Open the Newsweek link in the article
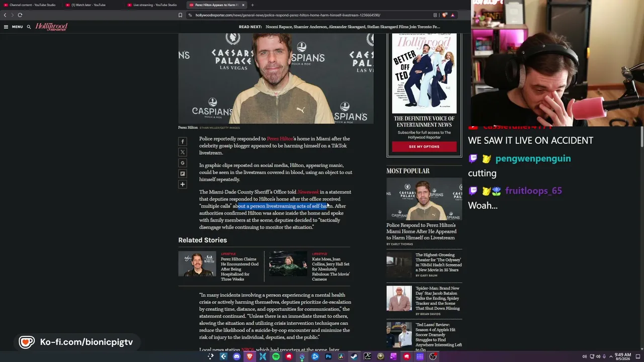644x362 pixels. (x=308, y=192)
